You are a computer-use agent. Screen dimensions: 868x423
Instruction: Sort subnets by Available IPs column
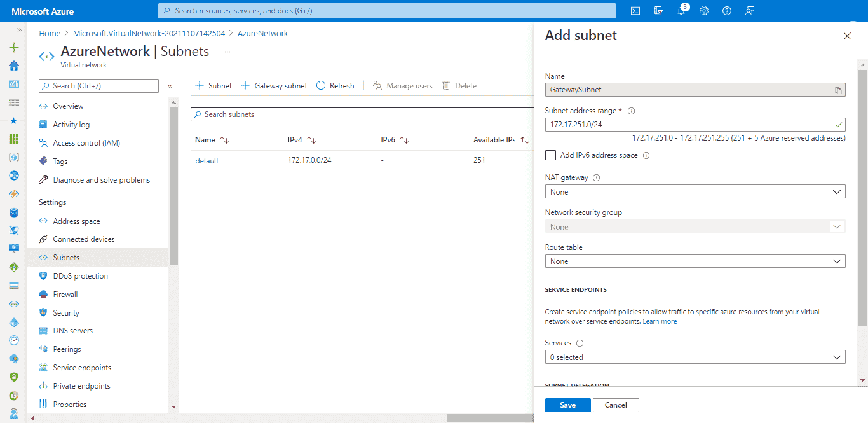[x=525, y=140]
